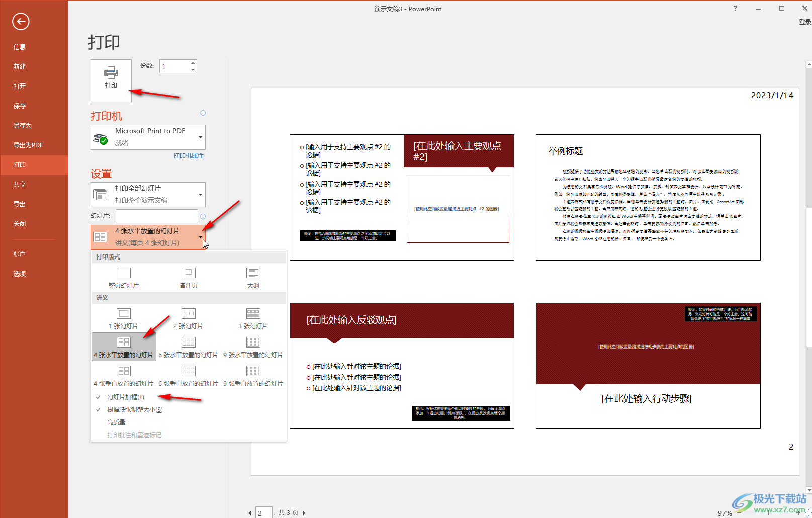
Task: Go to the previous preview page arrow
Action: click(x=250, y=513)
